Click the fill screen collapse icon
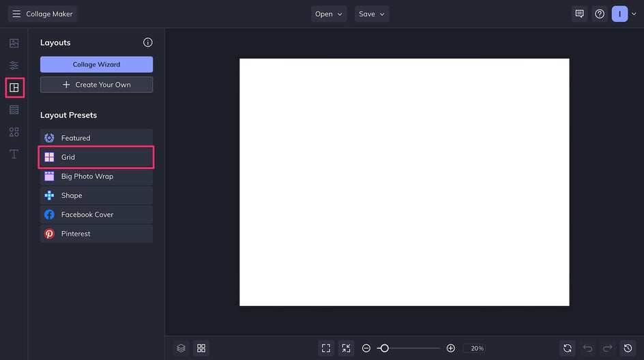The image size is (644, 360). coord(347,348)
